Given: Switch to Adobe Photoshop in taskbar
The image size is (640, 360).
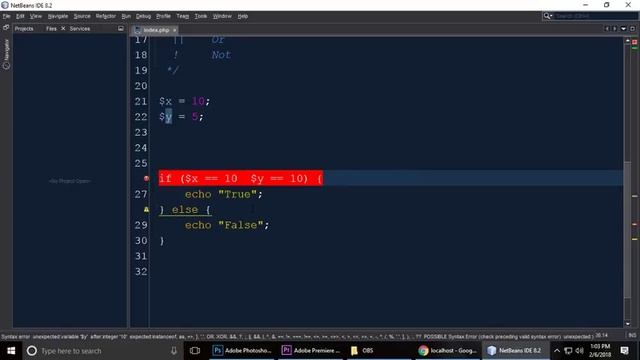Looking at the screenshot, I should coord(242,351).
